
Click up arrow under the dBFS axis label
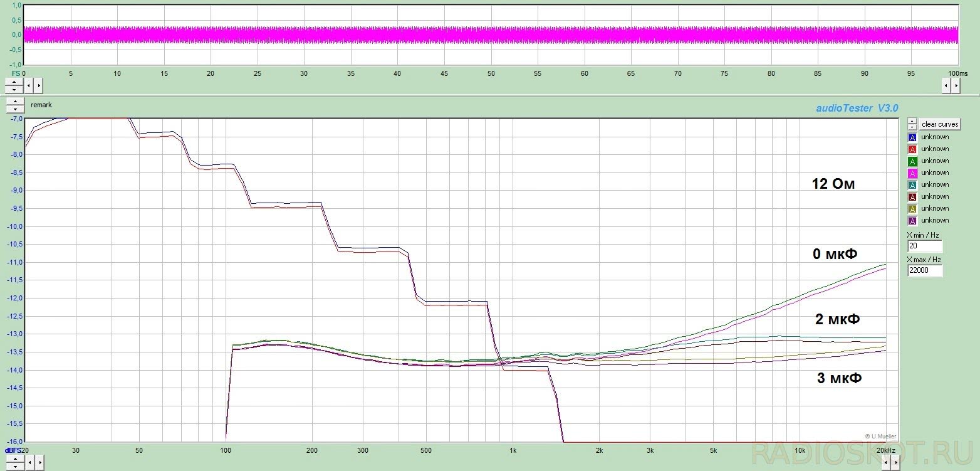point(14,460)
